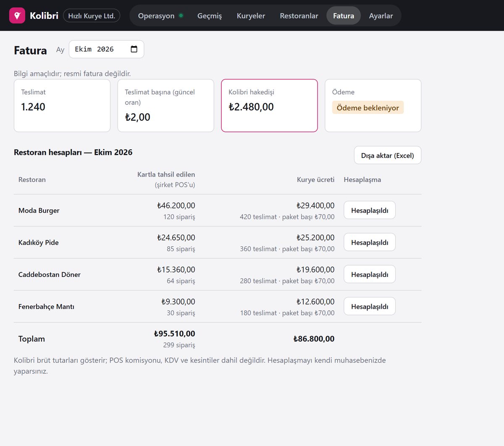This screenshot has height=446, width=504.
Task: Click the ₺25.200,00 courier fee
Action: click(x=315, y=237)
